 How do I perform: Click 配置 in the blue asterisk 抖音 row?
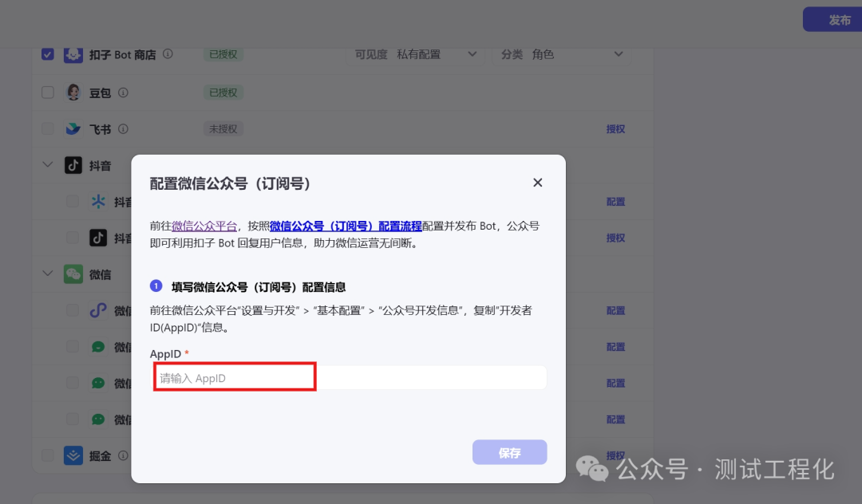615,202
